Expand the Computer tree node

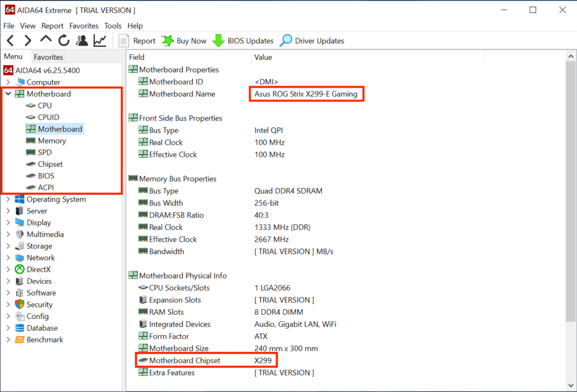click(8, 82)
